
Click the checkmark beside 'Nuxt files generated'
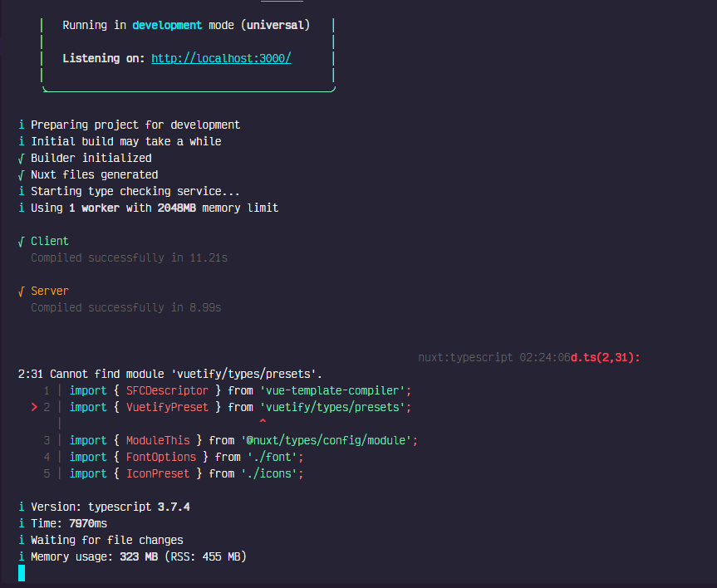tap(21, 175)
